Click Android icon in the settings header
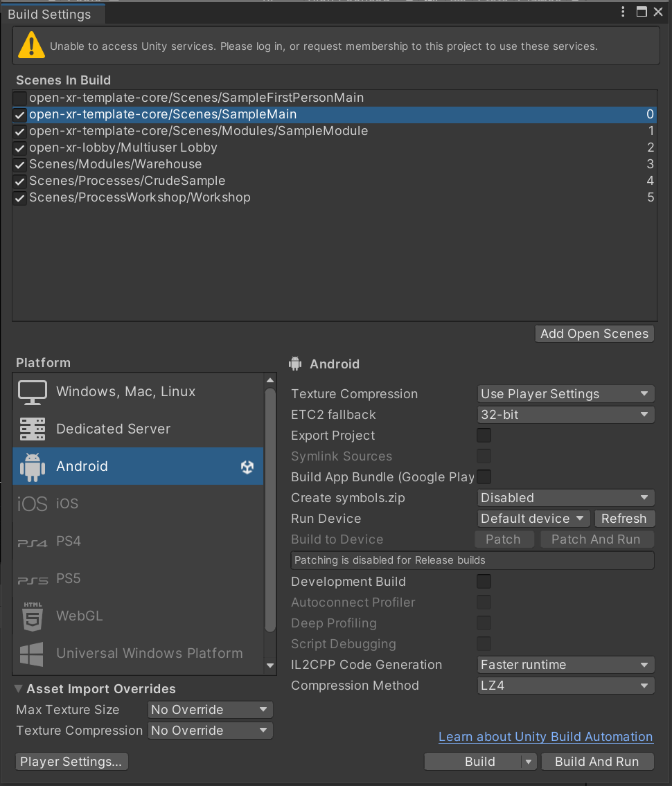The width and height of the screenshot is (672, 786). 295,364
